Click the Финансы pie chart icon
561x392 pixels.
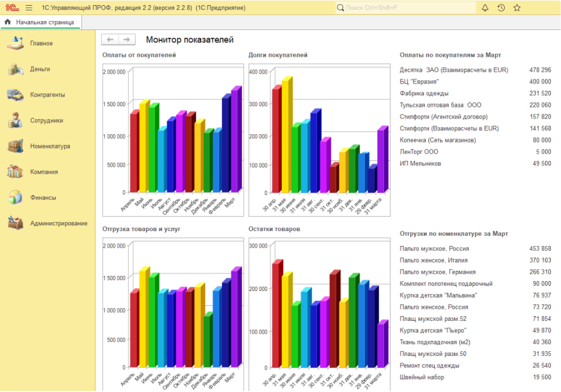[15, 197]
